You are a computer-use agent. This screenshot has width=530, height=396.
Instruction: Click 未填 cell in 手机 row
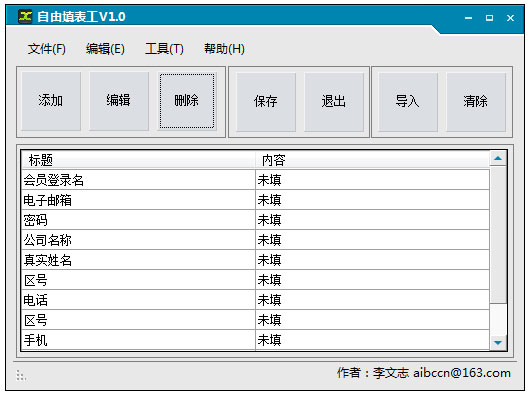(372, 340)
